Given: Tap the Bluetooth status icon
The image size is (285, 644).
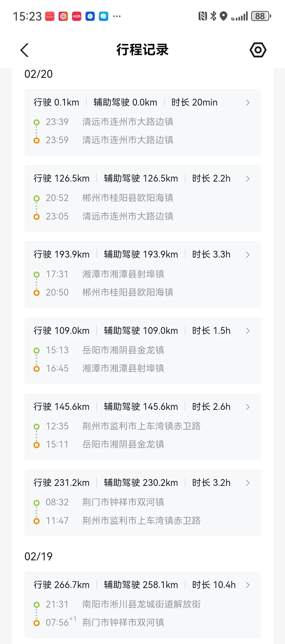Looking at the screenshot, I should 213,16.
